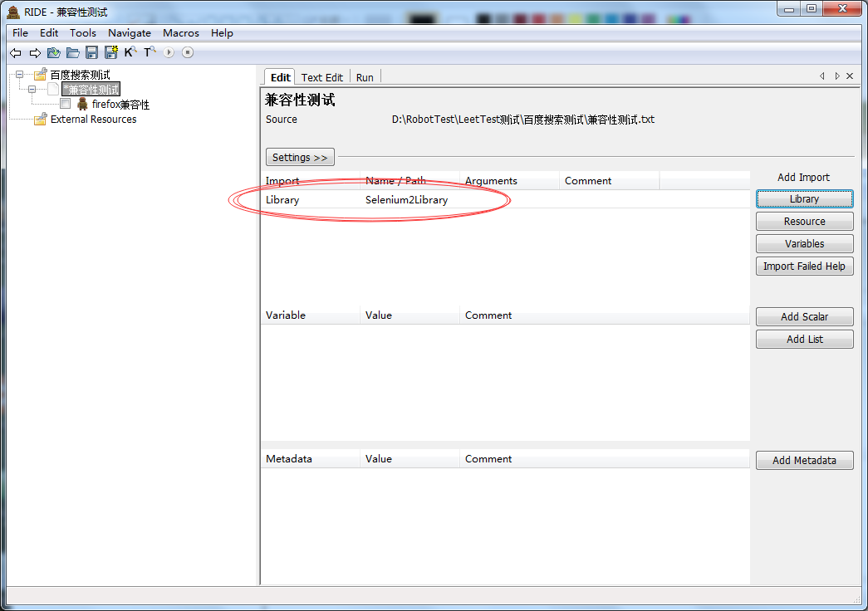Click the Go Forward arrow icon
Viewport: 868px width, 611px height.
click(x=35, y=52)
